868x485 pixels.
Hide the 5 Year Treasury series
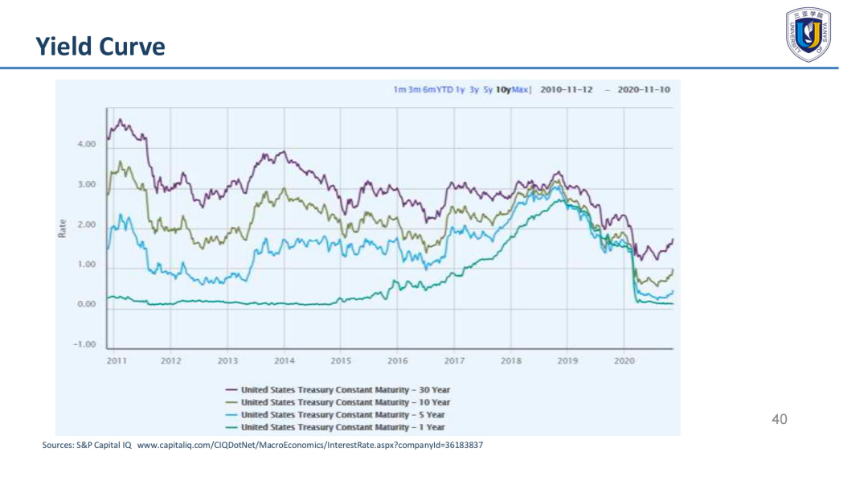pyautogui.click(x=343, y=415)
